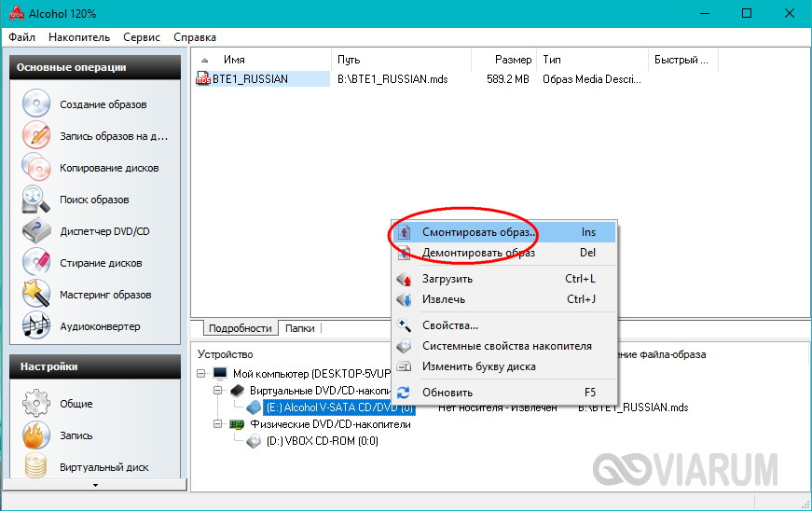Open the Стирание дисков operation link
The height and width of the screenshot is (511, 812).
tap(101, 263)
